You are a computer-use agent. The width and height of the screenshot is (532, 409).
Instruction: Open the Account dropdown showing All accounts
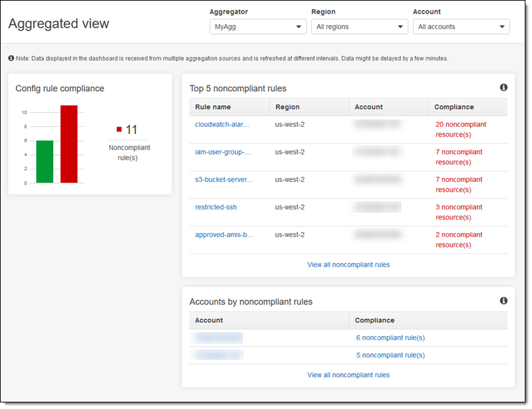(x=461, y=27)
